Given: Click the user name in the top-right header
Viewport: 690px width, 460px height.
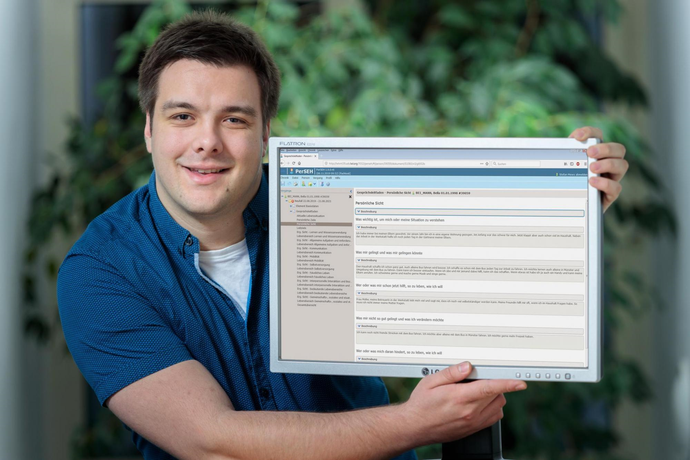Looking at the screenshot, I should pyautogui.click(x=570, y=173).
